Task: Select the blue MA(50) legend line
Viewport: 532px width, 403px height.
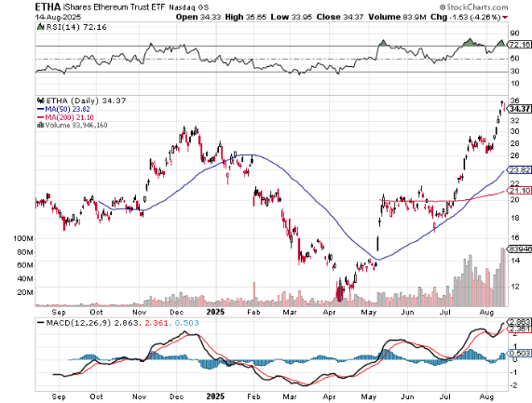Action: pyautogui.click(x=41, y=109)
